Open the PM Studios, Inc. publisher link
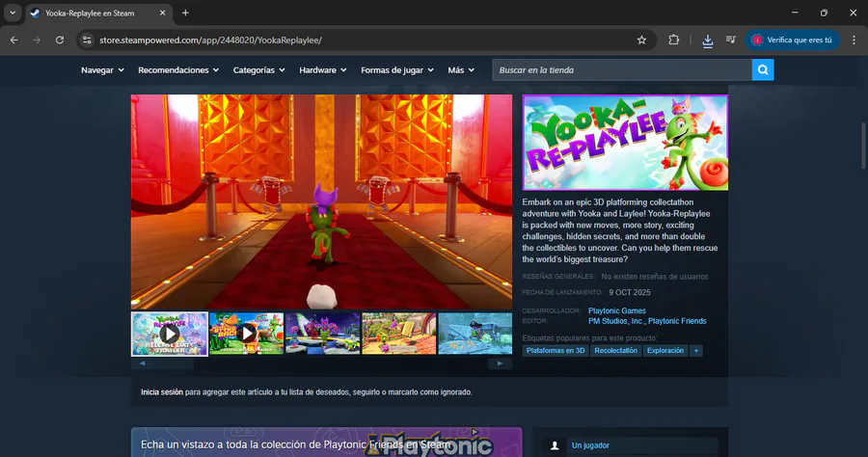Screen dimensions: 868x457 (x=616, y=321)
